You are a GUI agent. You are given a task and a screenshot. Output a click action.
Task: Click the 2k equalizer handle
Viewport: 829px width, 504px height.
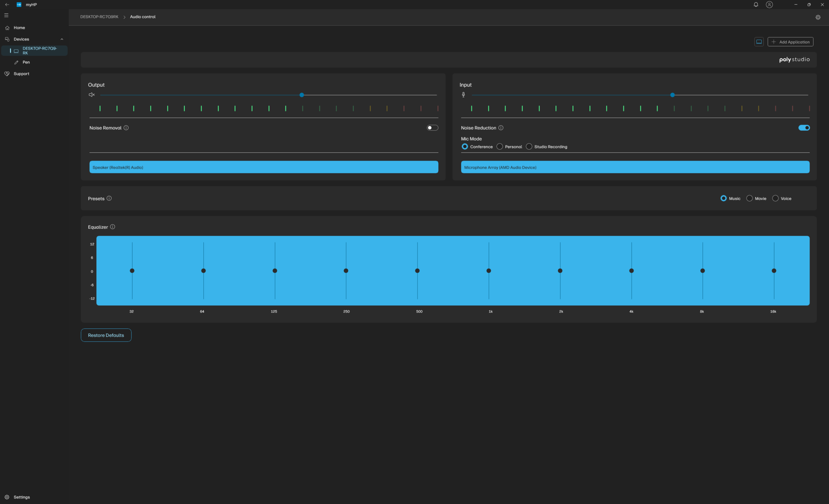pyautogui.click(x=560, y=271)
